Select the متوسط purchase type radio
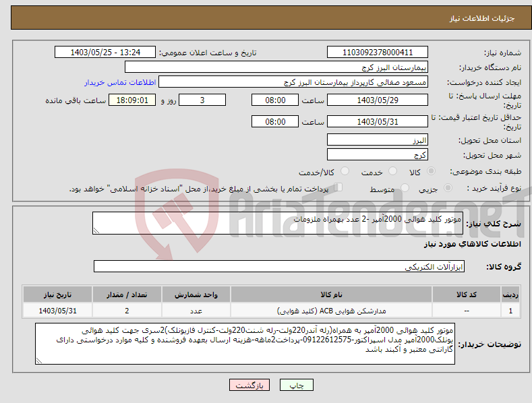The height and width of the screenshot is (403, 532). coord(405,187)
